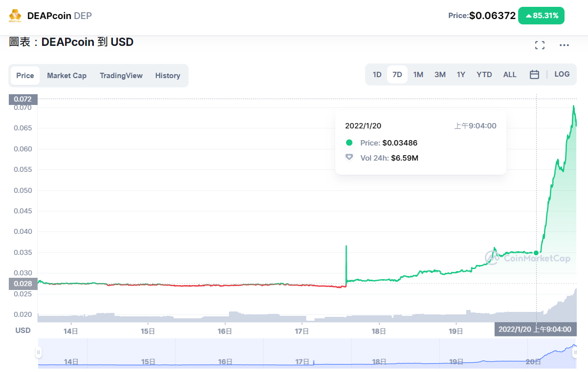Screen dimensions: 588x372
Task: Switch to the Market Cap tab
Action: click(66, 76)
